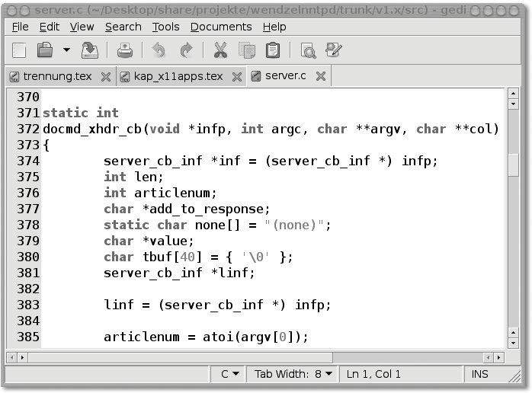Click the Copy icon in the toolbar
This screenshot has height=393, width=532.
click(246, 51)
